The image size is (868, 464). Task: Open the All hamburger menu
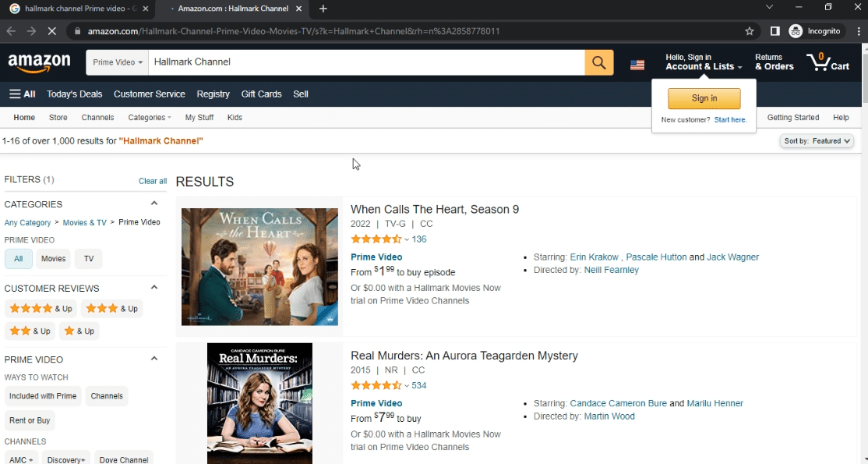coord(22,94)
